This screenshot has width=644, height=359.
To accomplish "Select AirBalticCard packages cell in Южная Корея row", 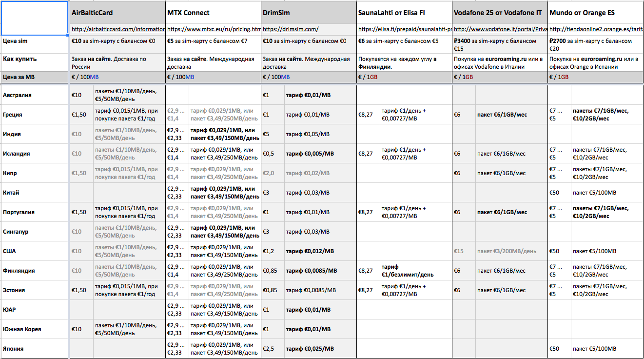I will coord(129,329).
